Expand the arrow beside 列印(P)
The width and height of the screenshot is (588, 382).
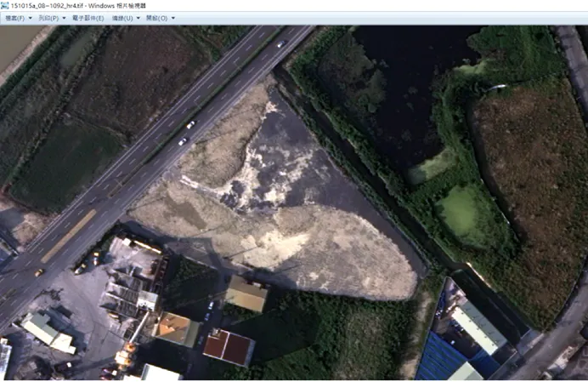[x=64, y=18]
